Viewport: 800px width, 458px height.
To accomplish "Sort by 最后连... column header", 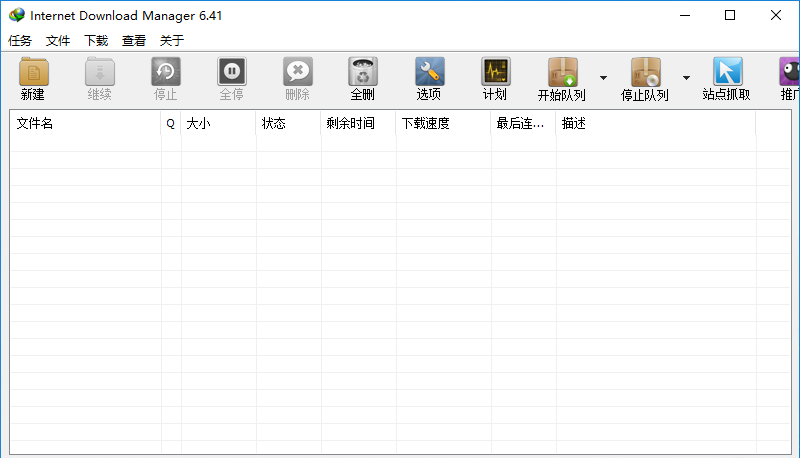I will click(x=523, y=123).
